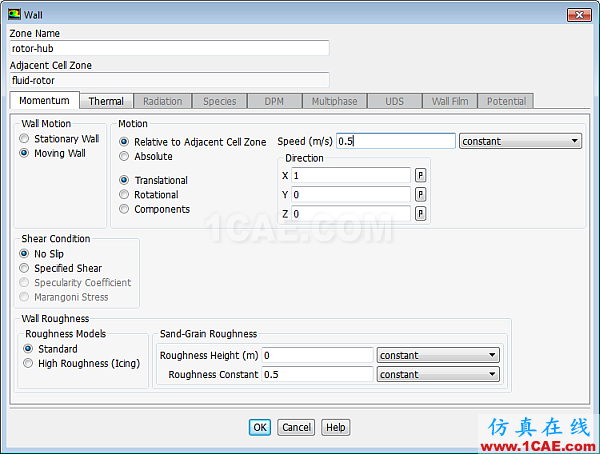
Task: Select Rotational wall motion
Action: pyautogui.click(x=124, y=195)
